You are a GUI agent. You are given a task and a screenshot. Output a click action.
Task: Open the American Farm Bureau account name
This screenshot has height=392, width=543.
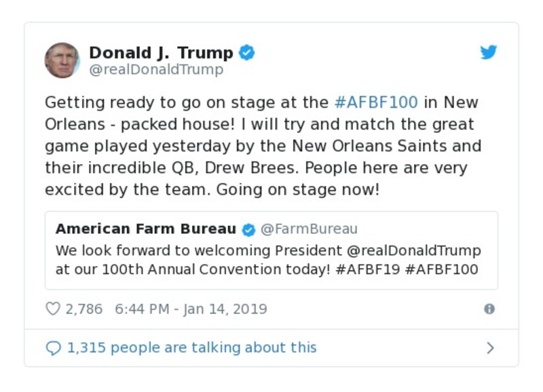pos(146,229)
